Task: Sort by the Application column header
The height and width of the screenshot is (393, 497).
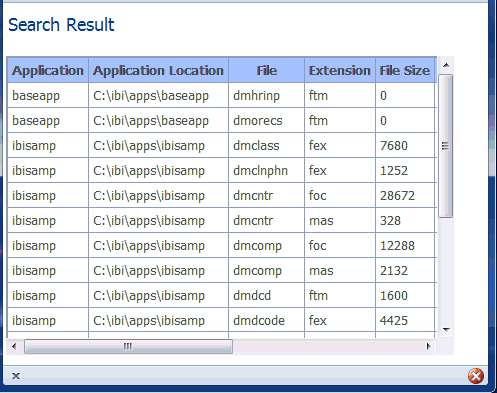Action: (x=48, y=70)
